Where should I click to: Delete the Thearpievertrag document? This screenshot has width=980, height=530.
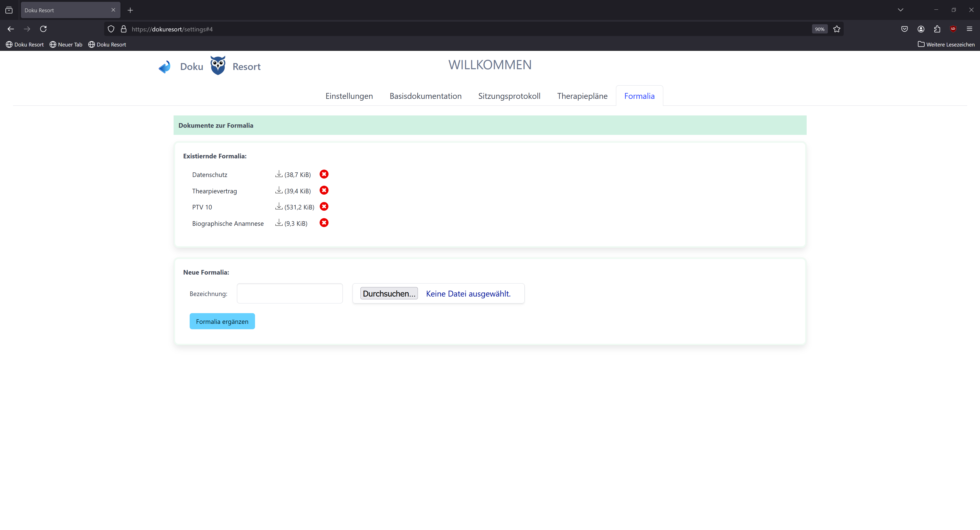324,190
